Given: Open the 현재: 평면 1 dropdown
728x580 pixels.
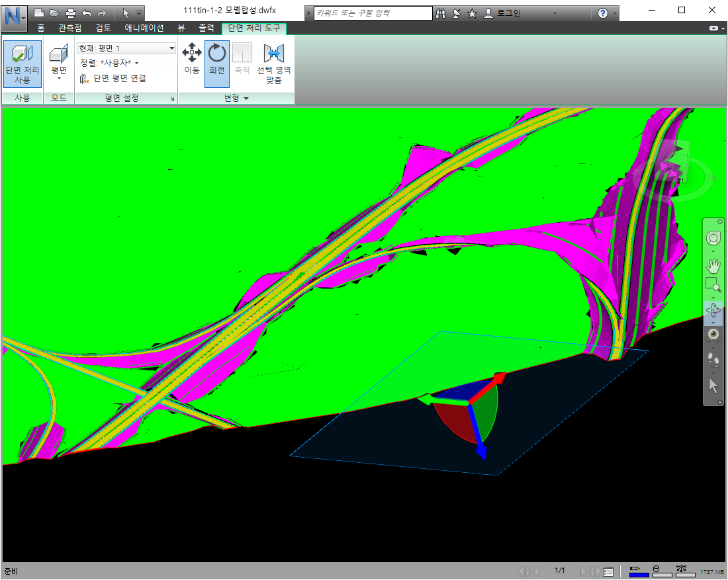Looking at the screenshot, I should [171, 48].
